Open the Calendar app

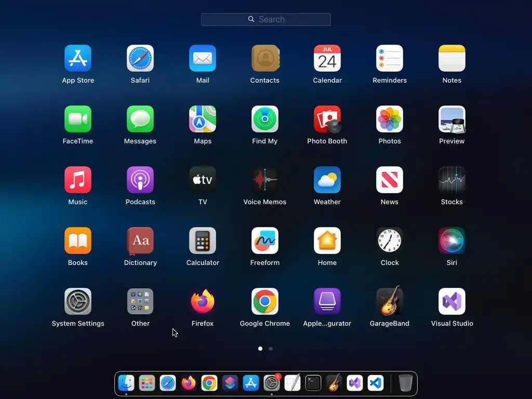(x=327, y=58)
